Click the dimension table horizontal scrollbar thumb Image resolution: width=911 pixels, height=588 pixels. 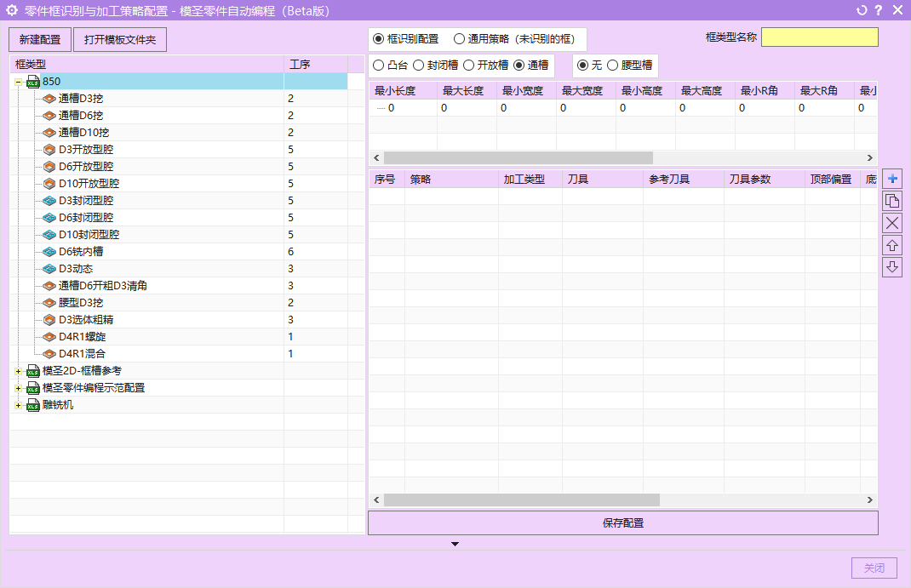tap(519, 158)
